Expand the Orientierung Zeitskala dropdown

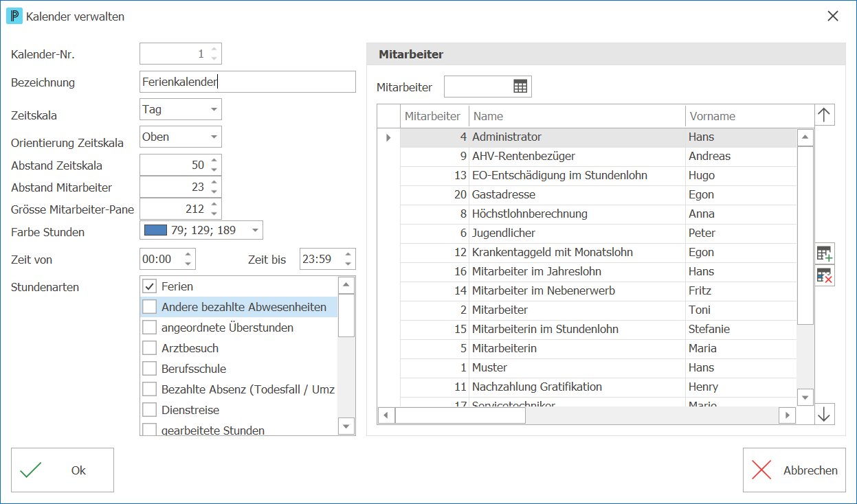pyautogui.click(x=214, y=137)
